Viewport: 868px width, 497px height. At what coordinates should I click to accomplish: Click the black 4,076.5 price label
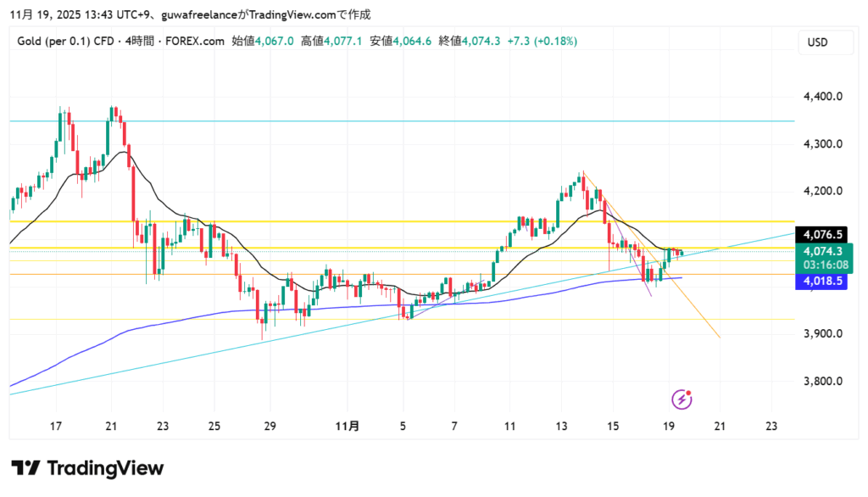pyautogui.click(x=826, y=234)
